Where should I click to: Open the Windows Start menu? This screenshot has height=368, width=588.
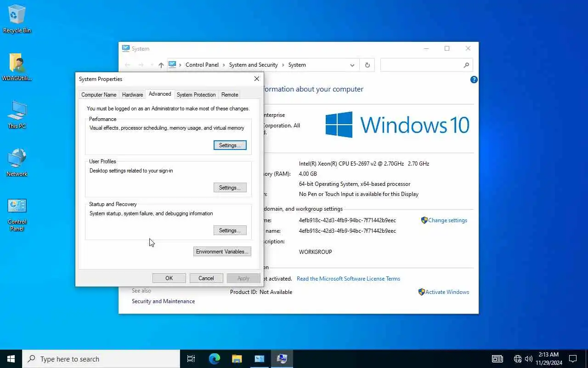[11, 359]
